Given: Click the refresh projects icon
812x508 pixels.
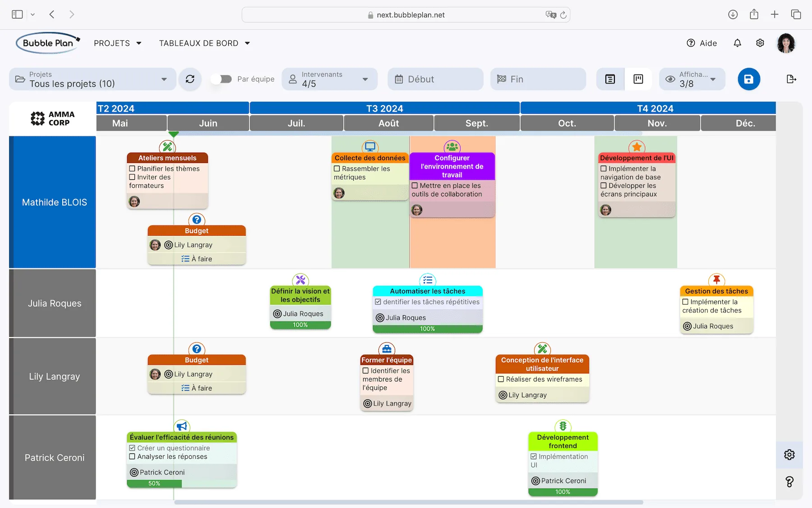Looking at the screenshot, I should (x=190, y=79).
